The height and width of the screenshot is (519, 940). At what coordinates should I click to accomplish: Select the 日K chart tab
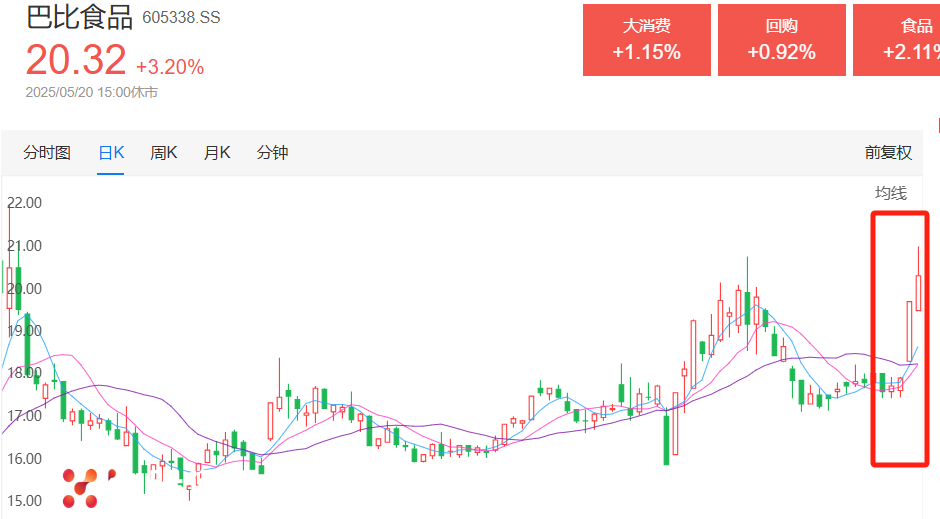click(x=111, y=152)
